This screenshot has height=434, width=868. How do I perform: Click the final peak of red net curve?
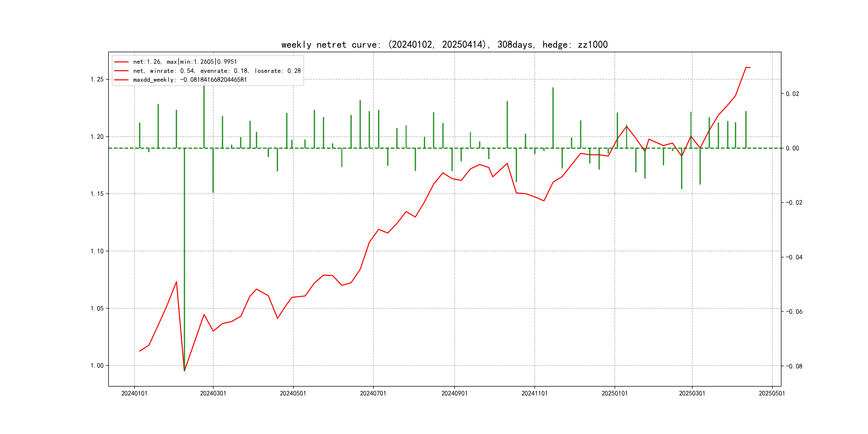(746, 68)
